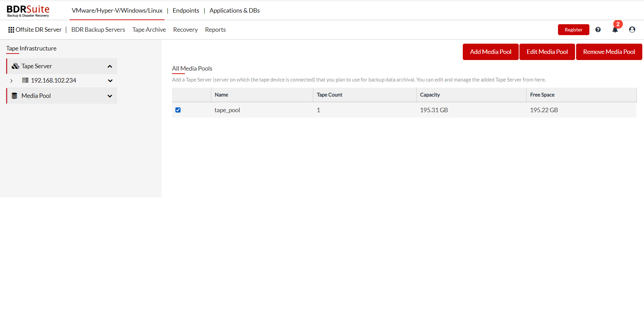Click the Remove Media Pool button

pyautogui.click(x=609, y=52)
